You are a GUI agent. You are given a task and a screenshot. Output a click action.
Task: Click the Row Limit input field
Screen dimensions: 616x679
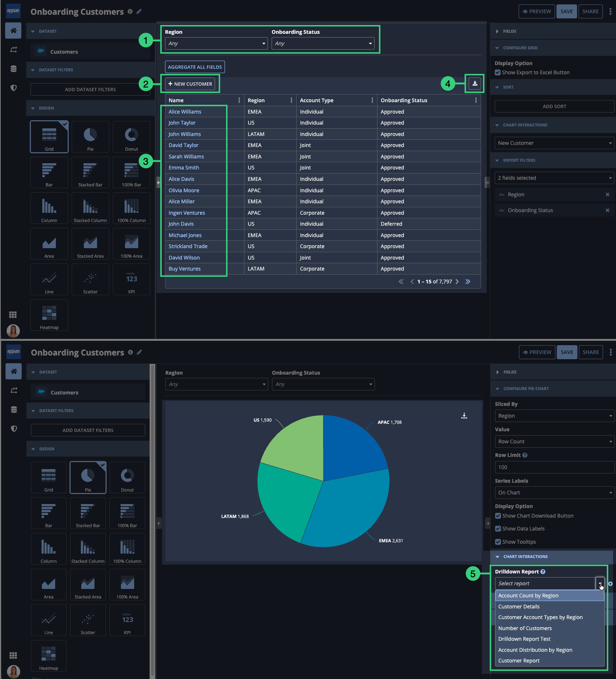555,467
